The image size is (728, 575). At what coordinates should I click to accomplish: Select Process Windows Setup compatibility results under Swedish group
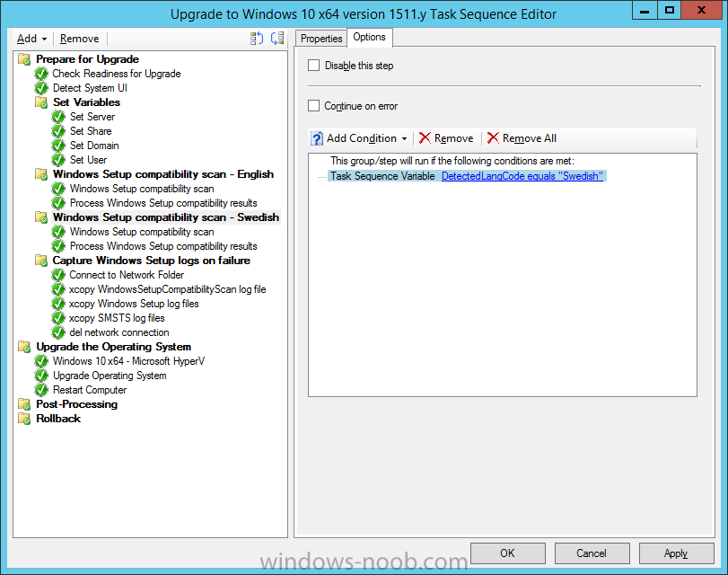163,246
